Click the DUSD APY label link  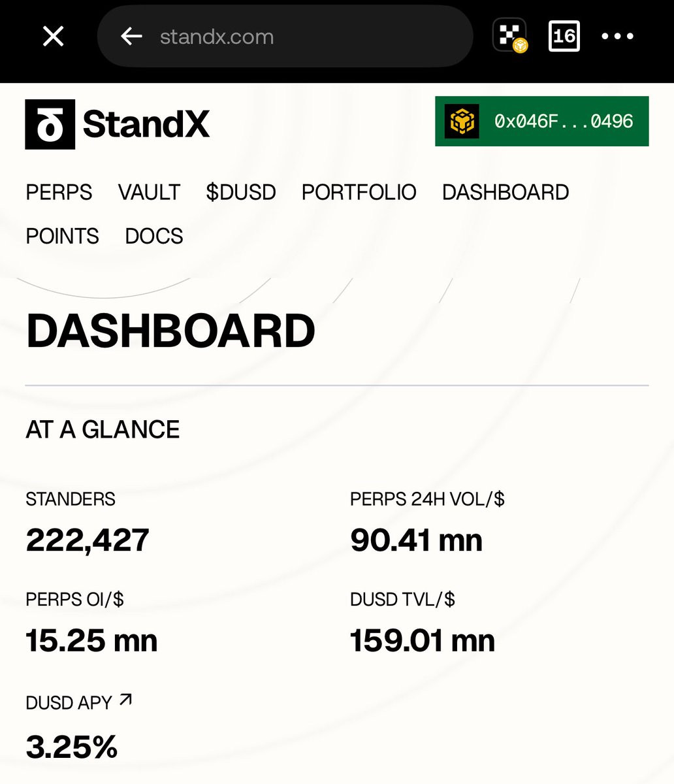tap(69, 703)
